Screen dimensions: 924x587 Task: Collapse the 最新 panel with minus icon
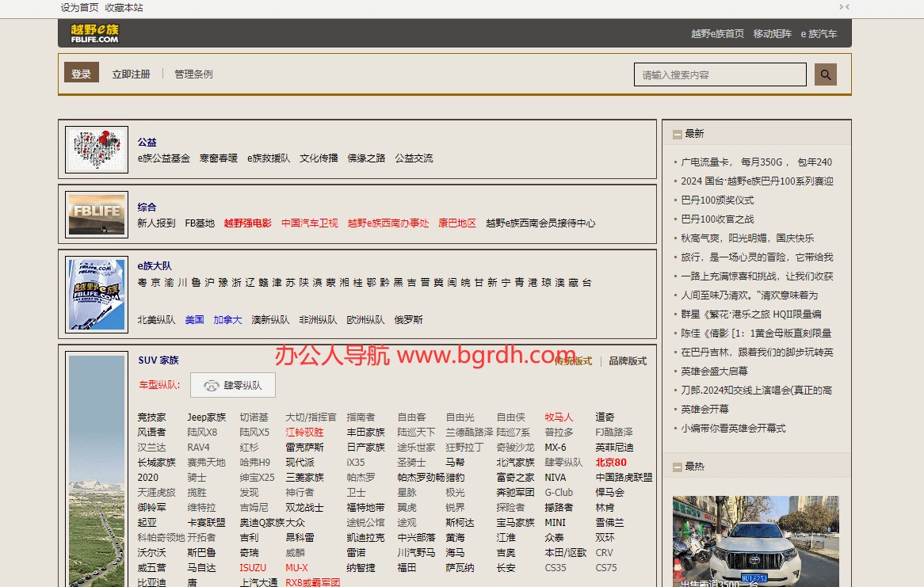pyautogui.click(x=678, y=135)
